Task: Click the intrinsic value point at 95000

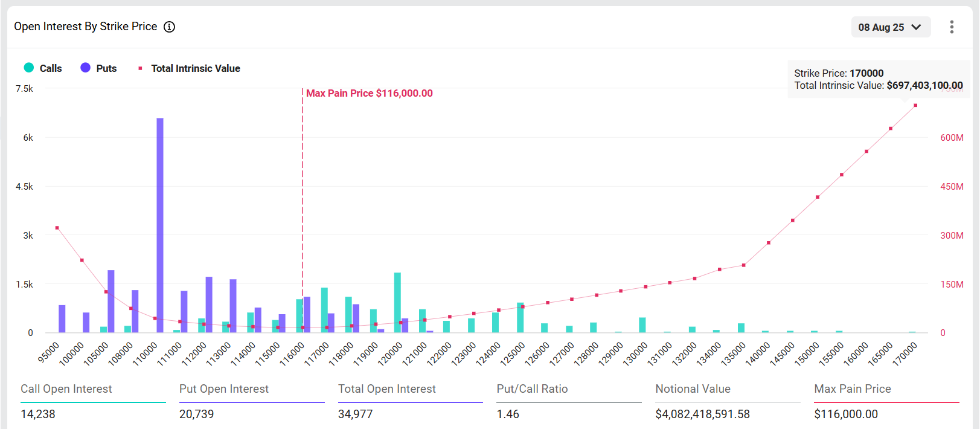Action: tap(57, 228)
